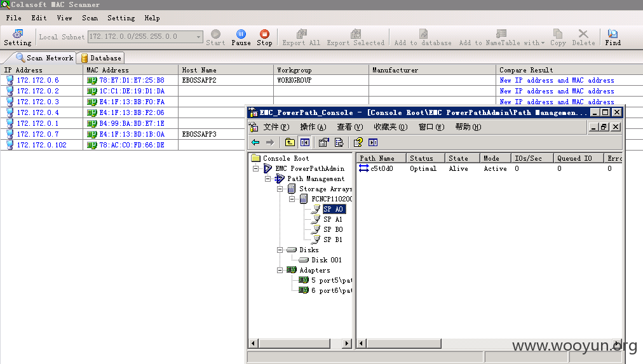The height and width of the screenshot is (364, 643).
Task: Collapse the Disks tree node
Action: click(280, 250)
